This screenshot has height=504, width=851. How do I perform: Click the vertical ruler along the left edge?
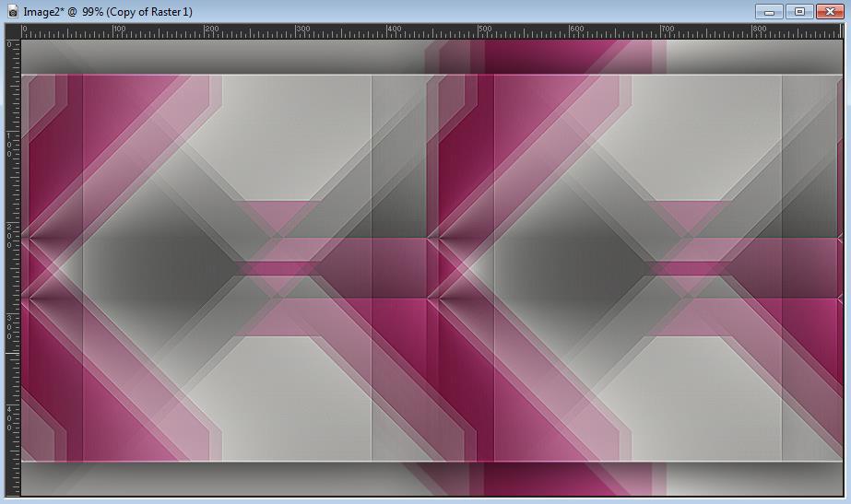[13, 267]
